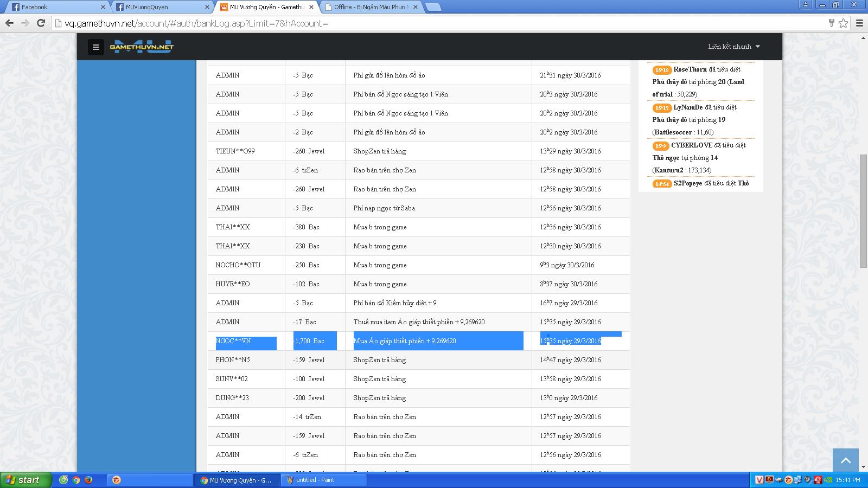Bookmark this page with the star icon
The width and height of the screenshot is (868, 488).
pos(843,23)
